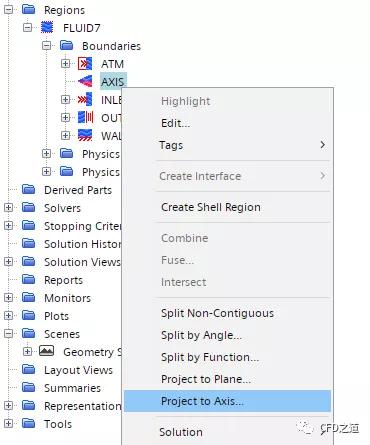Select Split by Angle menu entry
Image resolution: width=370 pixels, height=445 pixels.
pyautogui.click(x=202, y=335)
